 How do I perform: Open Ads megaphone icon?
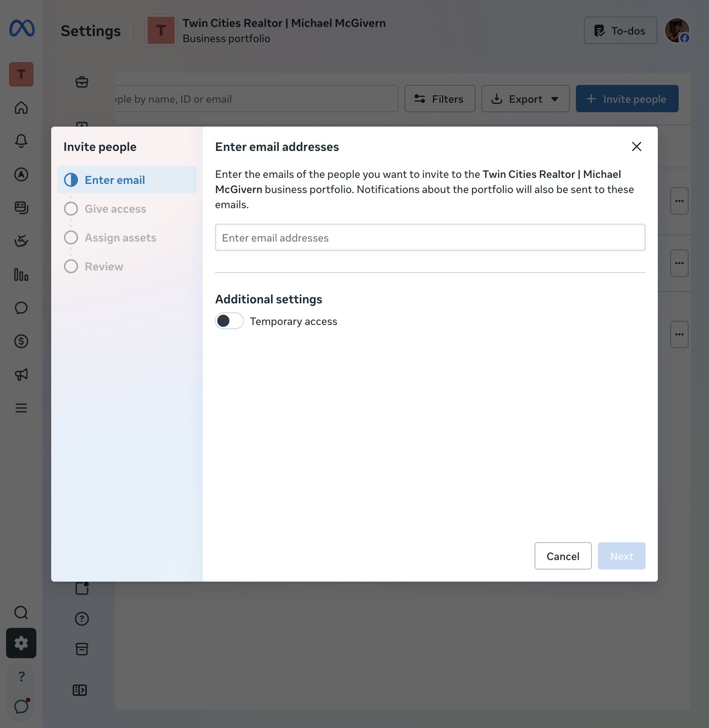[x=21, y=375]
